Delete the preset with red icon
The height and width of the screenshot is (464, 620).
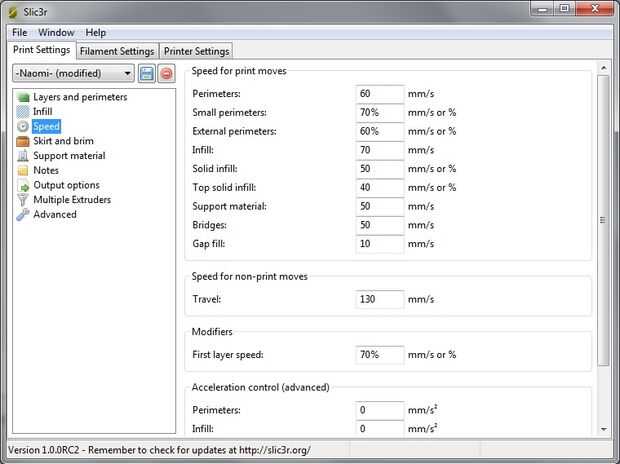(x=166, y=74)
